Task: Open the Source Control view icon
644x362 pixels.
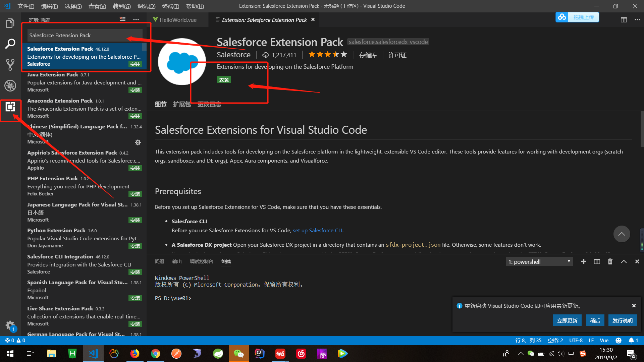Action: [10, 64]
